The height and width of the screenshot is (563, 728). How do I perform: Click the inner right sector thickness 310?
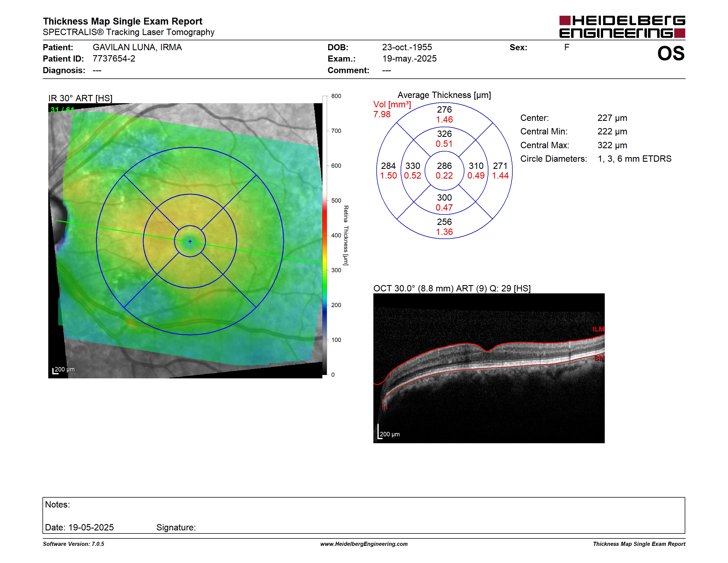coord(476,166)
